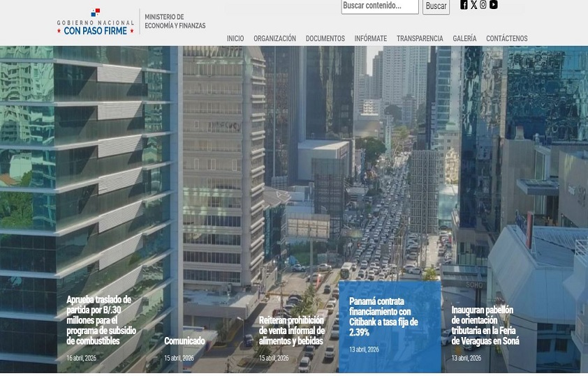Open the YouTube social icon
This screenshot has height=376, width=588.
(x=494, y=5)
